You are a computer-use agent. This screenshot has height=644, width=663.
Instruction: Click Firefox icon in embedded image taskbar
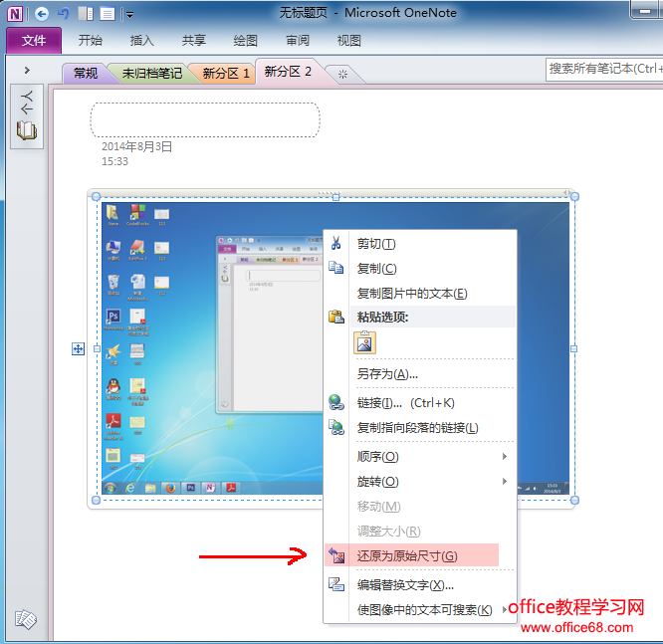coord(170,488)
